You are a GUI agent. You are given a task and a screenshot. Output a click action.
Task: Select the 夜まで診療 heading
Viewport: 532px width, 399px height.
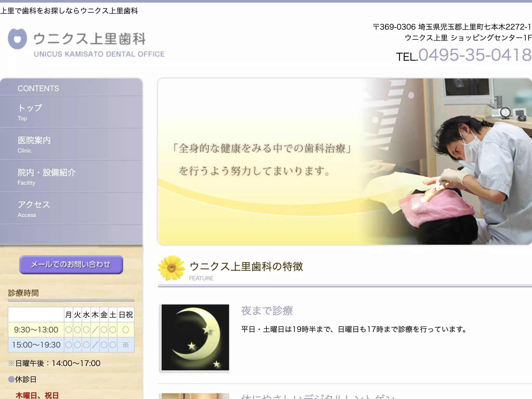coord(267,311)
